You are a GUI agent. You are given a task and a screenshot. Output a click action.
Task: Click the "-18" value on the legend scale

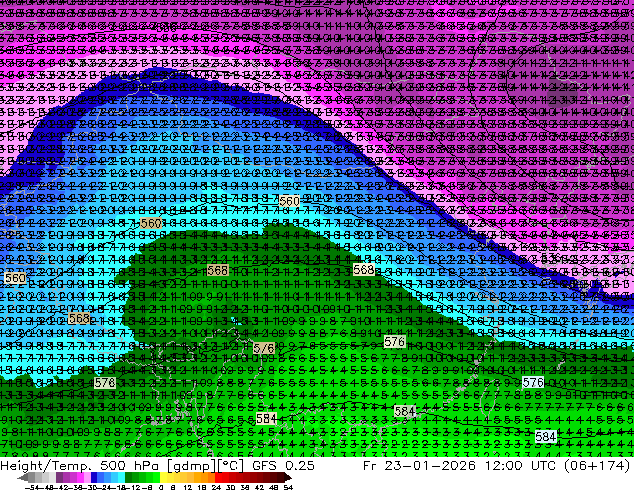pos(120,488)
